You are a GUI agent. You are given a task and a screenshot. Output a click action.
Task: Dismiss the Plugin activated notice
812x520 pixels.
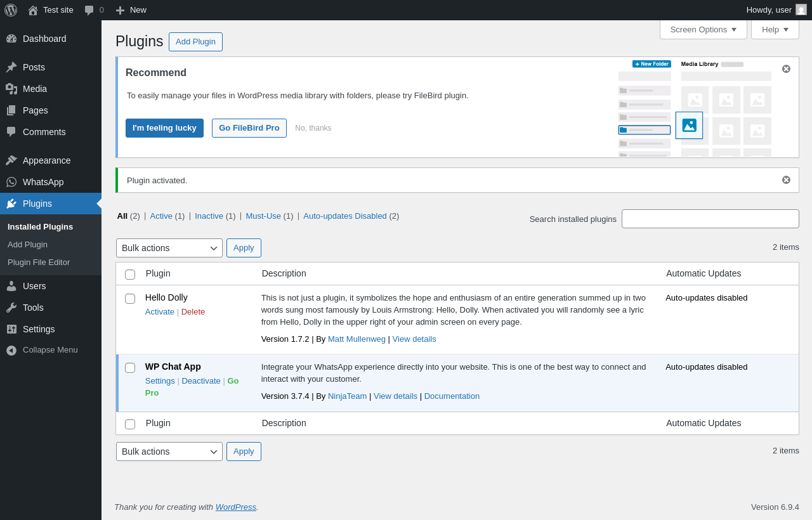[x=786, y=180]
